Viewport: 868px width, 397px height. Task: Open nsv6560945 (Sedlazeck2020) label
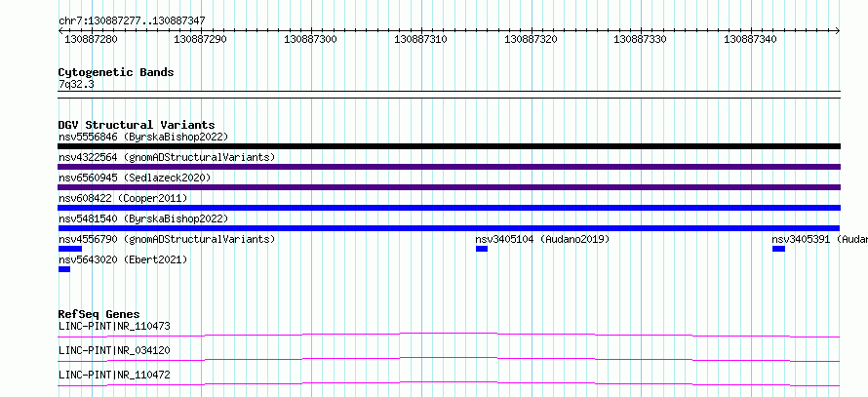tap(135, 178)
